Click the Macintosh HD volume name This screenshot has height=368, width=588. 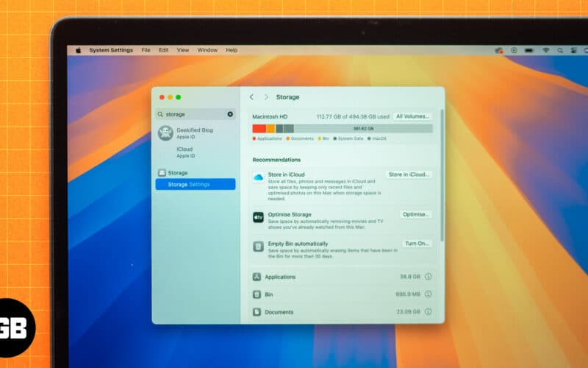pos(270,117)
